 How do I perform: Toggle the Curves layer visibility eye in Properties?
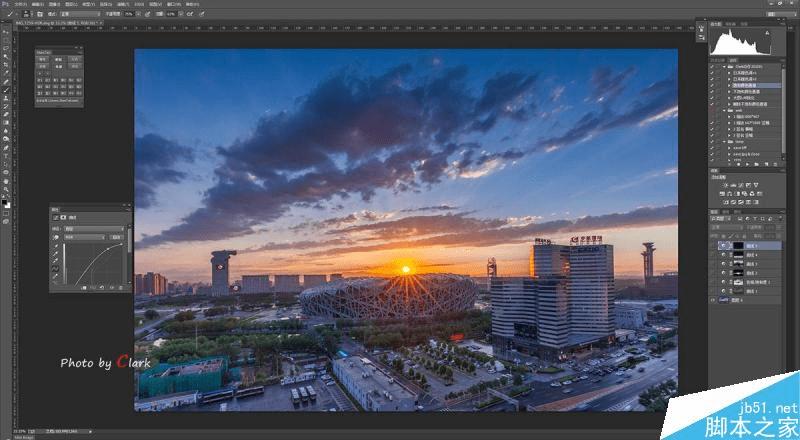point(112,288)
